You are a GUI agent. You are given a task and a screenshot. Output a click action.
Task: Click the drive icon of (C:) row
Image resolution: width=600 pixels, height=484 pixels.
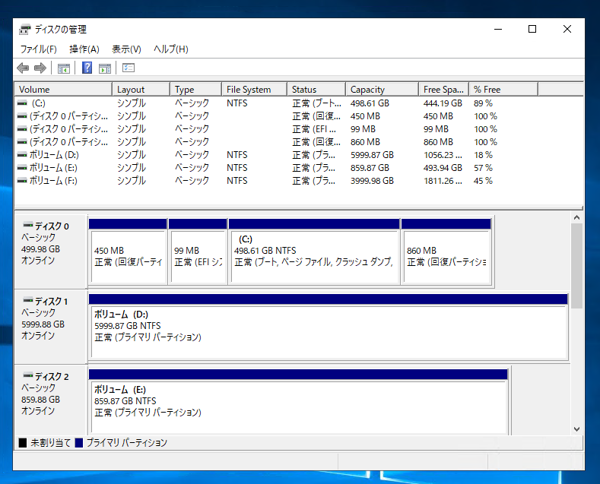[x=22, y=103]
